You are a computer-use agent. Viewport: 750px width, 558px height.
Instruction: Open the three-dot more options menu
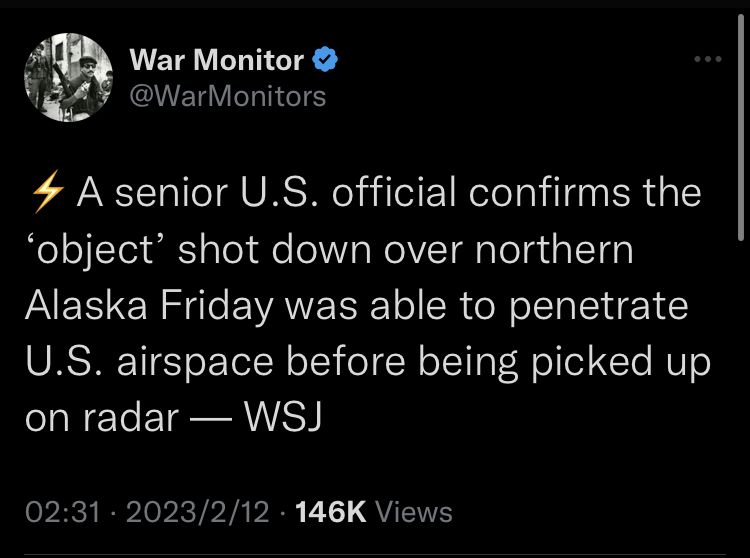pyautogui.click(x=708, y=59)
